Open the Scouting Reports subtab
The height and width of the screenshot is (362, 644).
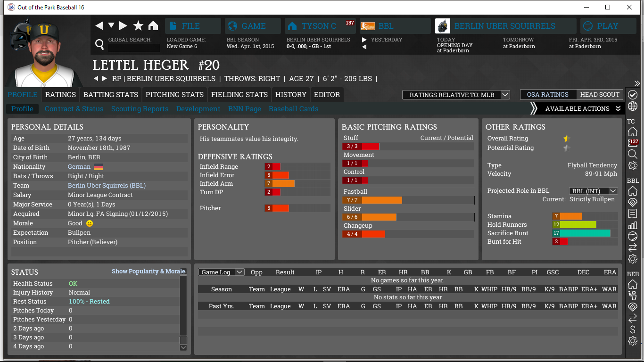point(140,109)
